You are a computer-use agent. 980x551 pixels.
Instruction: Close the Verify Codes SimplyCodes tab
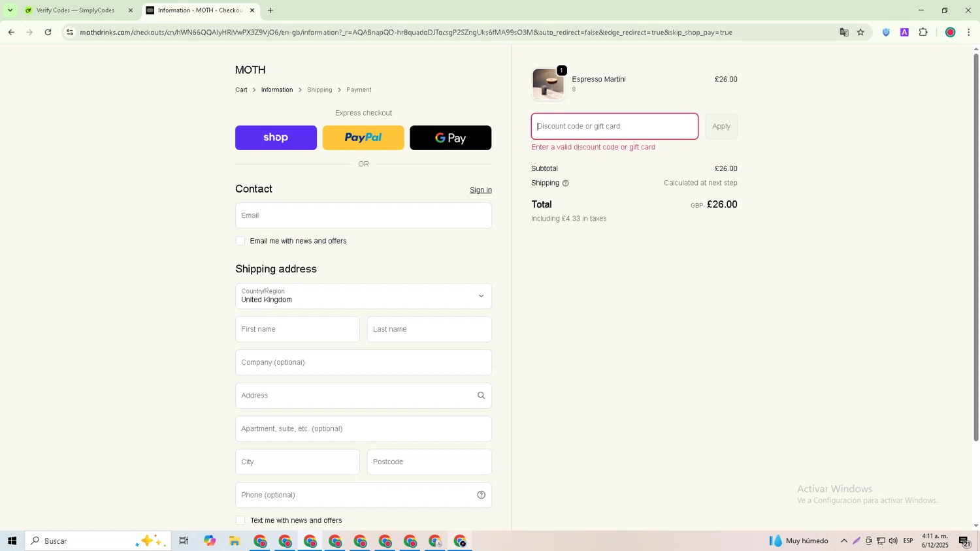click(x=131, y=10)
